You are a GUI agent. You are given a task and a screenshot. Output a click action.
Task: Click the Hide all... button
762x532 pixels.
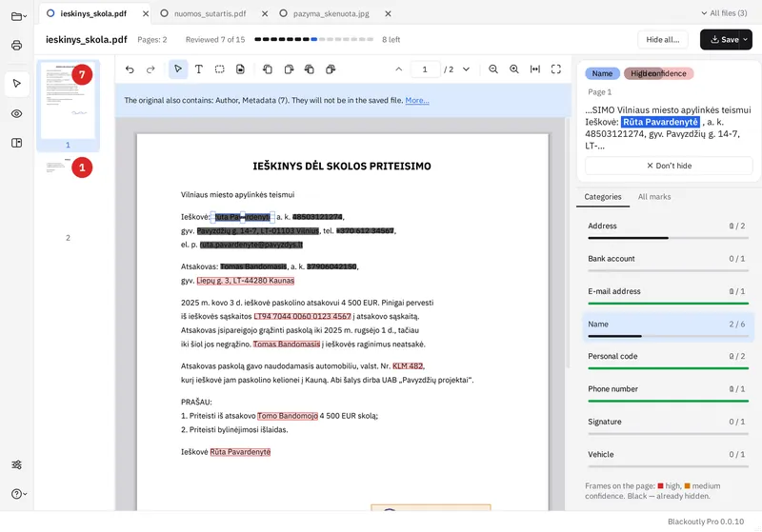(x=662, y=40)
